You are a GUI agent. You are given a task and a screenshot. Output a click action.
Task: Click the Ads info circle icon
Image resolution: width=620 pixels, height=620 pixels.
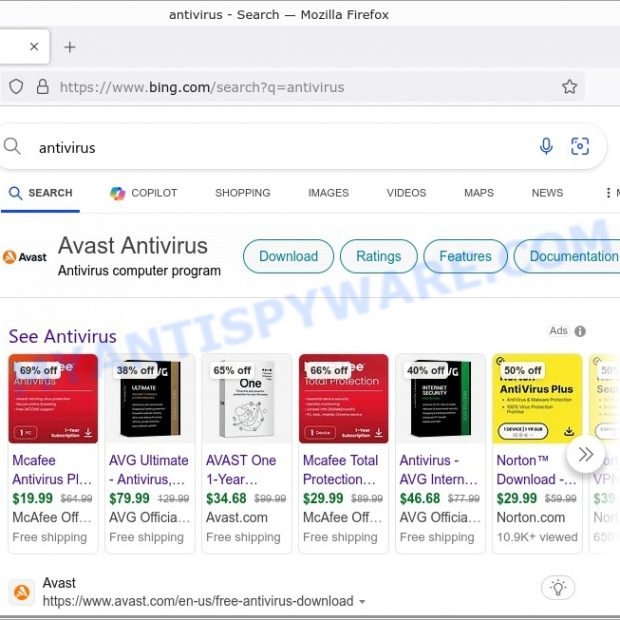click(x=580, y=331)
